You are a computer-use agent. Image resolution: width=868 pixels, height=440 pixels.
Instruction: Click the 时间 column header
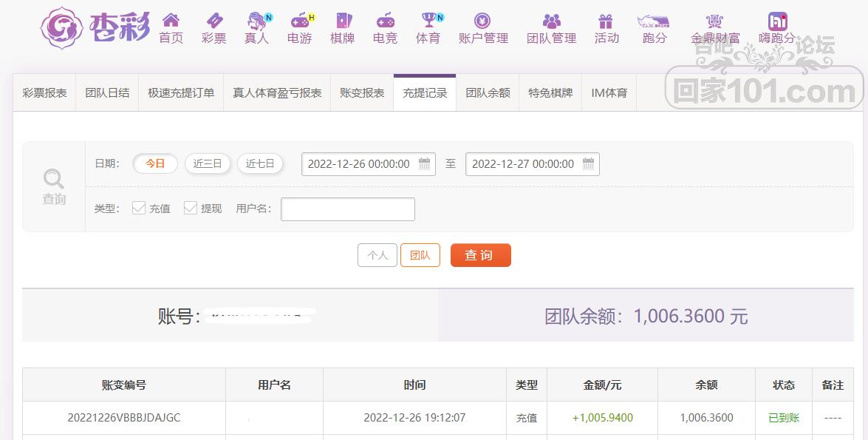click(x=414, y=385)
